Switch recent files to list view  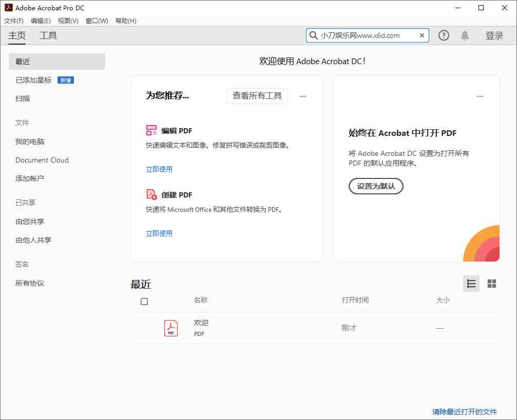[x=471, y=284]
